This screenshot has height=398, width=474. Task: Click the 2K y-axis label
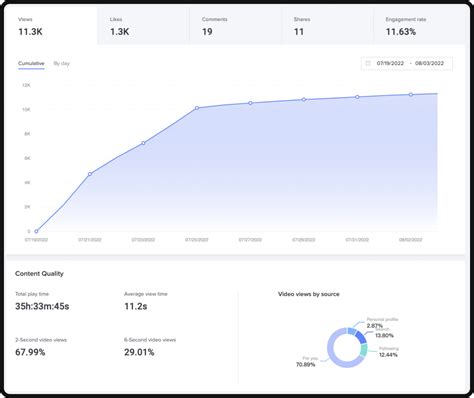click(27, 207)
